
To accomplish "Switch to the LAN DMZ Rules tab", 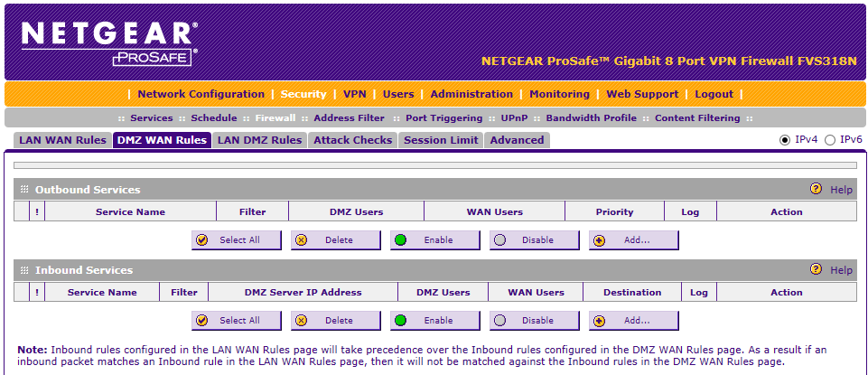I will (x=259, y=140).
